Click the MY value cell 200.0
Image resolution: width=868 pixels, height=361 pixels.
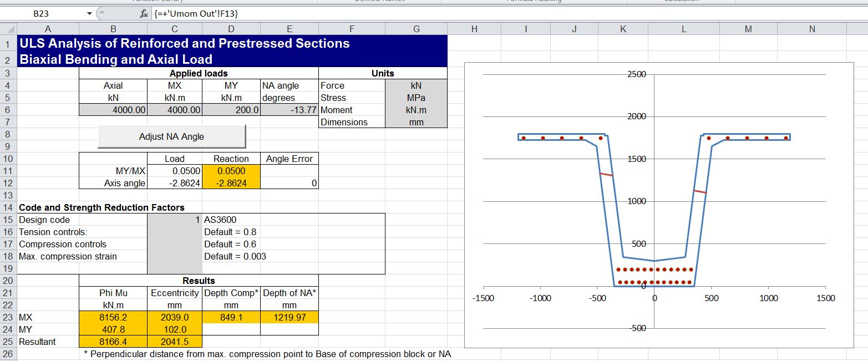point(231,110)
